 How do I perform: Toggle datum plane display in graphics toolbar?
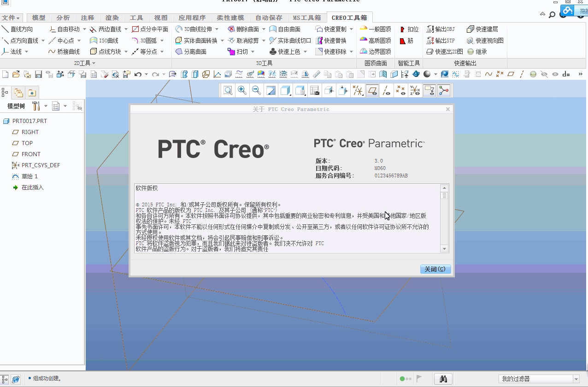[x=372, y=91]
